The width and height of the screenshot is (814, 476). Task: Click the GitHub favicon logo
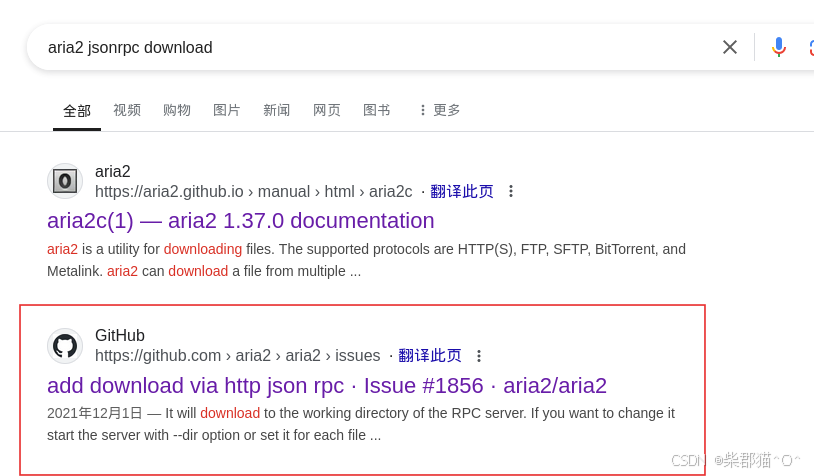pos(65,346)
